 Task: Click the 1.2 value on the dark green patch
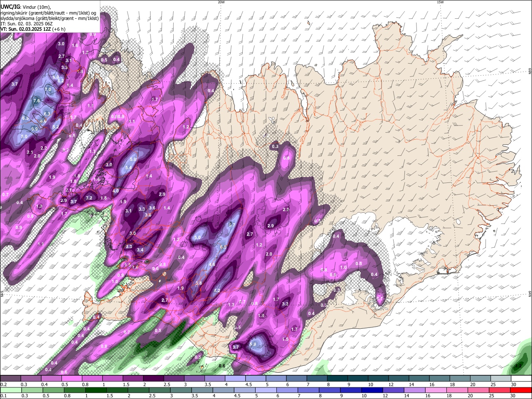pos(518,366)
